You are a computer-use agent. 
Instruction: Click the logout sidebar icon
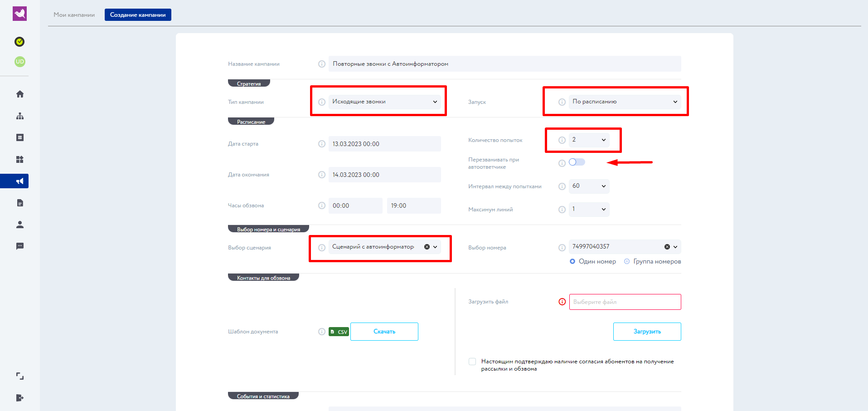(20, 398)
